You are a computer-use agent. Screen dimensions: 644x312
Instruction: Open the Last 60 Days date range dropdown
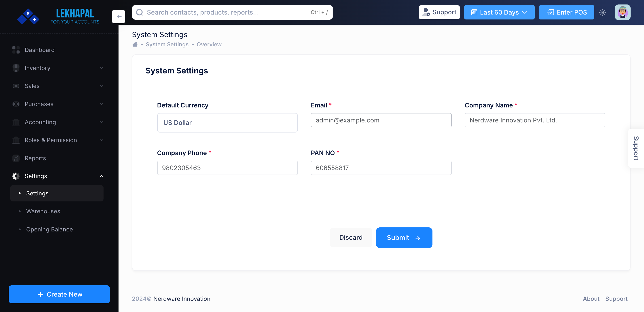[x=499, y=12]
